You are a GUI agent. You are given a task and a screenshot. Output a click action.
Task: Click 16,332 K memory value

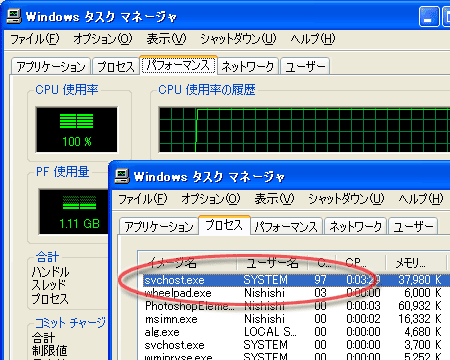click(420, 319)
